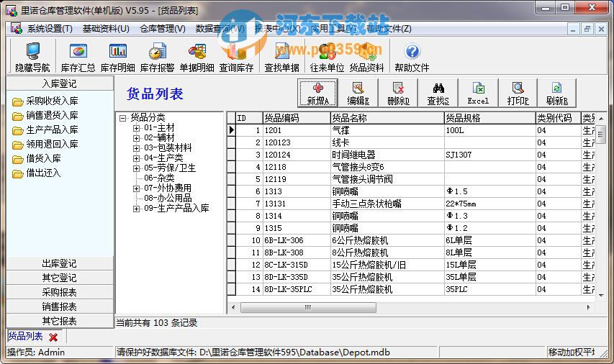Click cell 8C-LK-315D

297,265
